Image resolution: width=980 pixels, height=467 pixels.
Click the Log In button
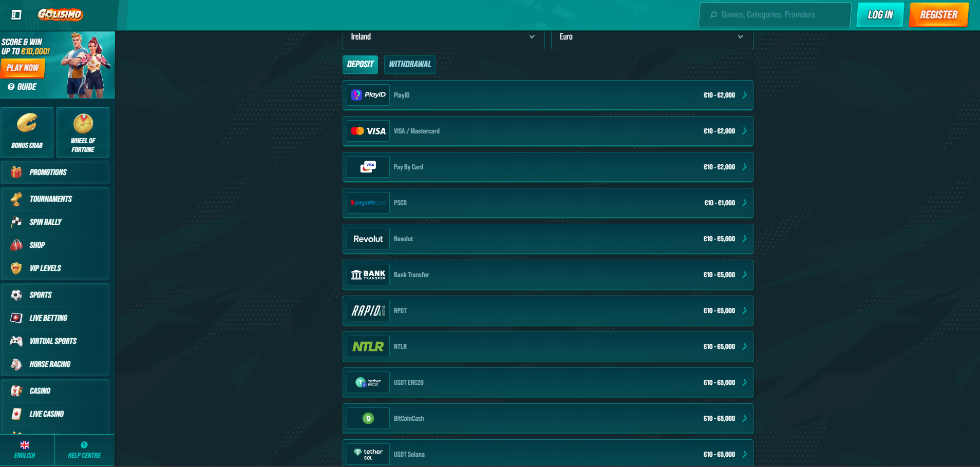click(880, 15)
